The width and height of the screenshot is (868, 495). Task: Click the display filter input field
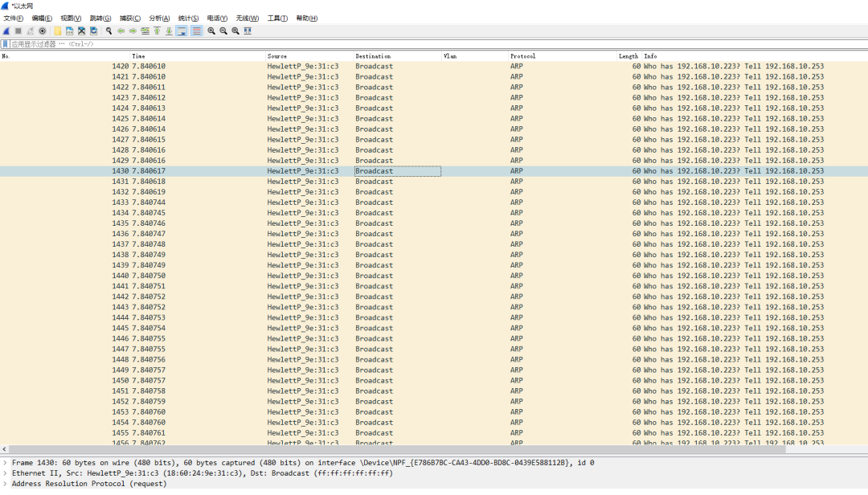(437, 43)
